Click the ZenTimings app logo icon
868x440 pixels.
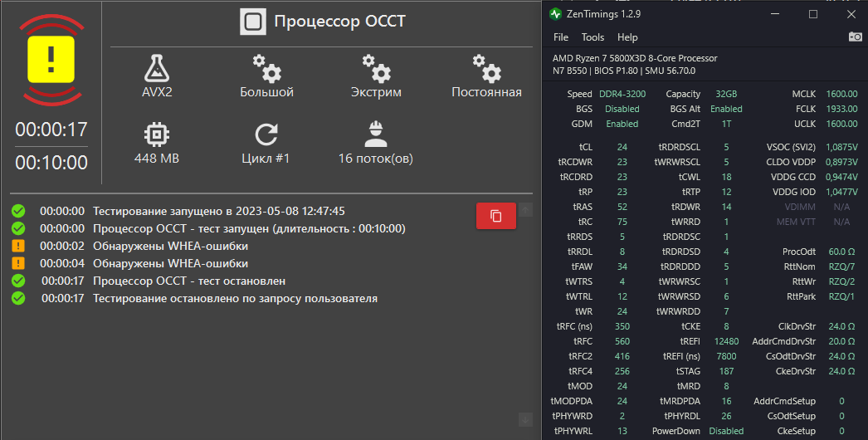pos(555,14)
